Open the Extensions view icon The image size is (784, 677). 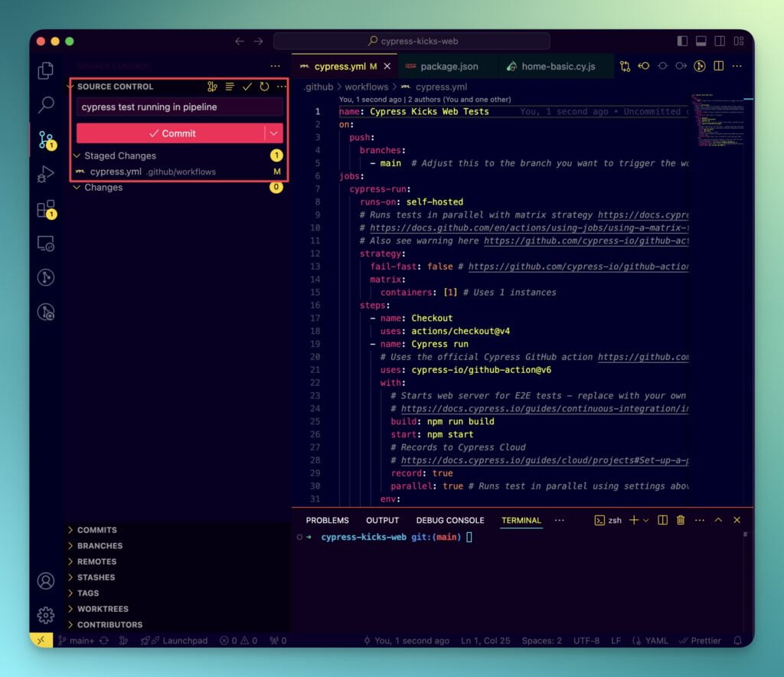[x=47, y=209]
